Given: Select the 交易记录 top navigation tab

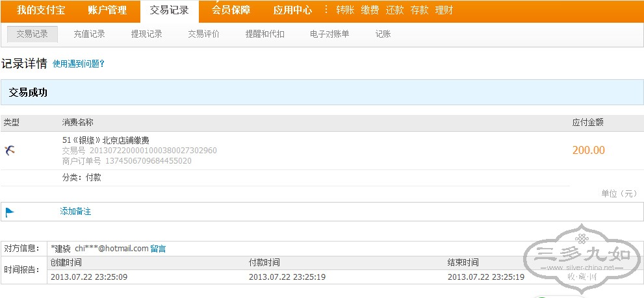Looking at the screenshot, I should (169, 10).
